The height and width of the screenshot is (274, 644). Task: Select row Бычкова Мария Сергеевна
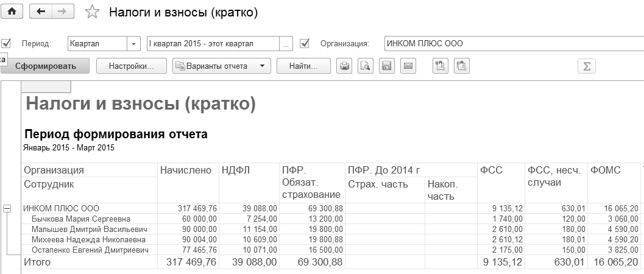[x=80, y=219]
